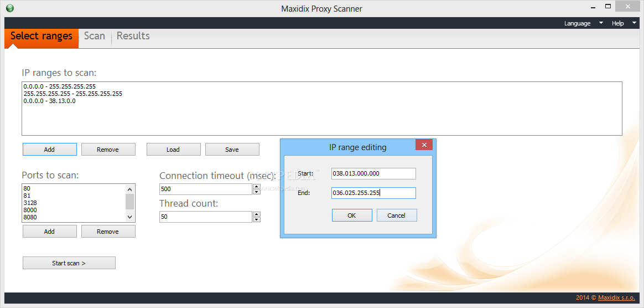Click the Connection timeout field showing 500

pyautogui.click(x=205, y=189)
